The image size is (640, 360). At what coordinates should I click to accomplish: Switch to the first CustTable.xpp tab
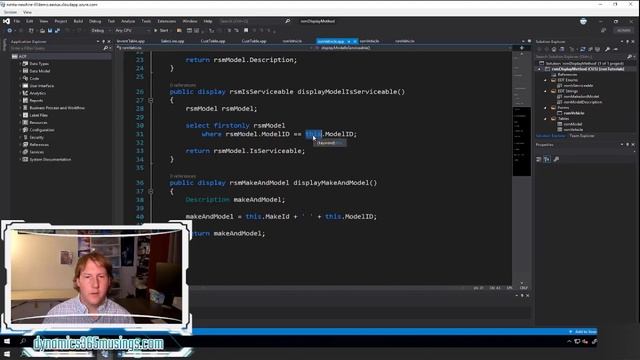[213, 41]
